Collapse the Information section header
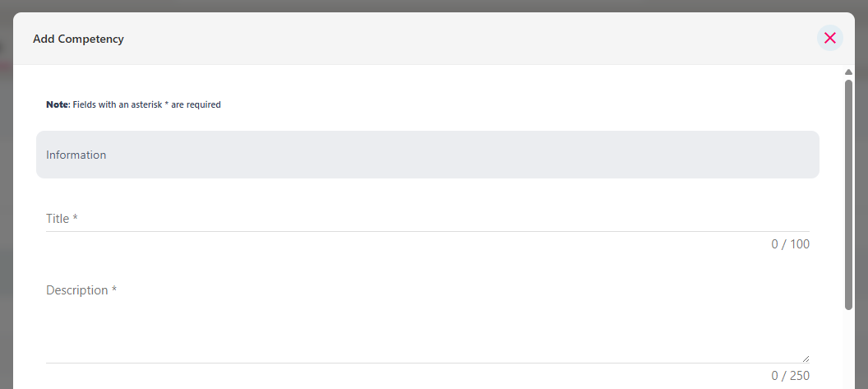 [427, 155]
